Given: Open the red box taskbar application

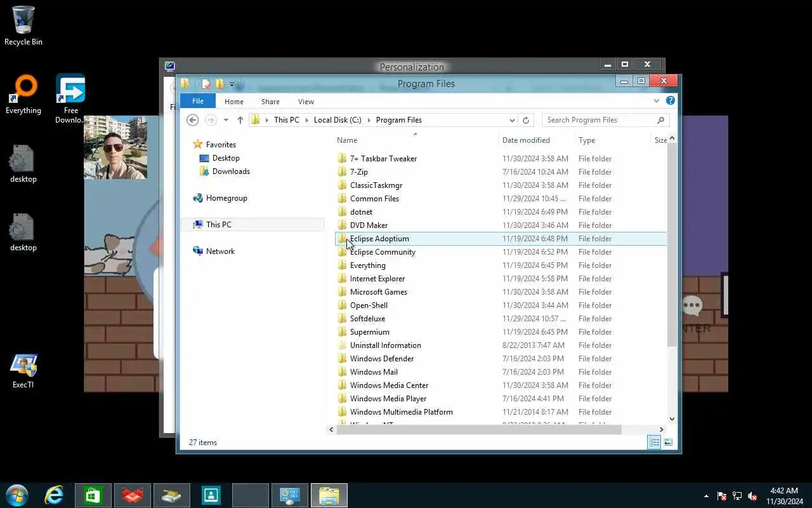Looking at the screenshot, I should 133,495.
